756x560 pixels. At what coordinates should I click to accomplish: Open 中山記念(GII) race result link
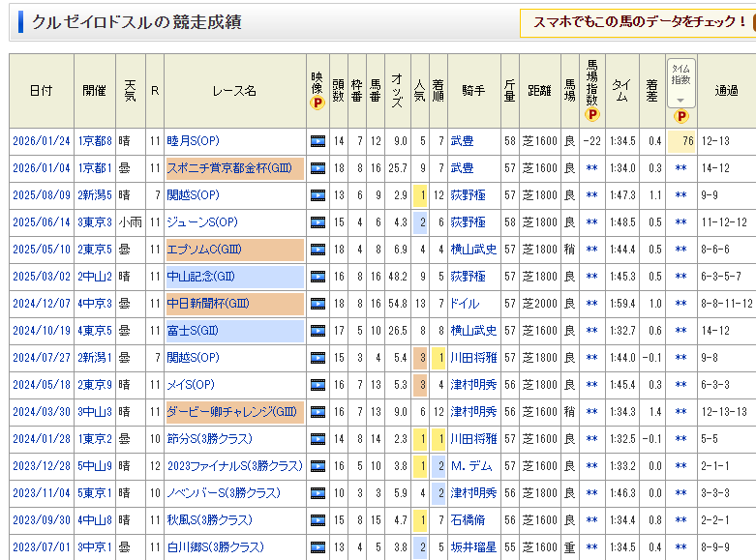tap(200, 277)
